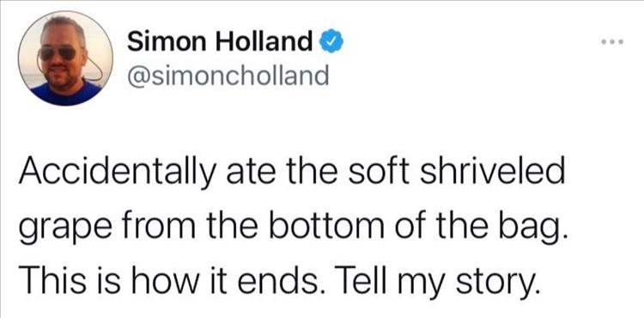Open Simon Holland's circular profile picture
The image size is (644, 318).
pyautogui.click(x=66, y=58)
